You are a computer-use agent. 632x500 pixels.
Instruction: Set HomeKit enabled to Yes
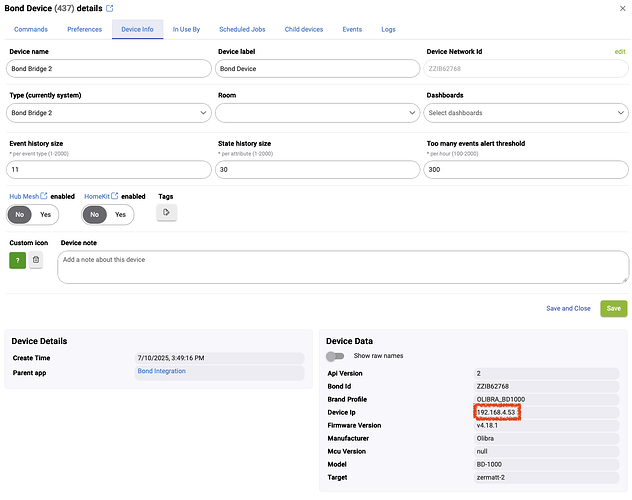click(x=119, y=214)
